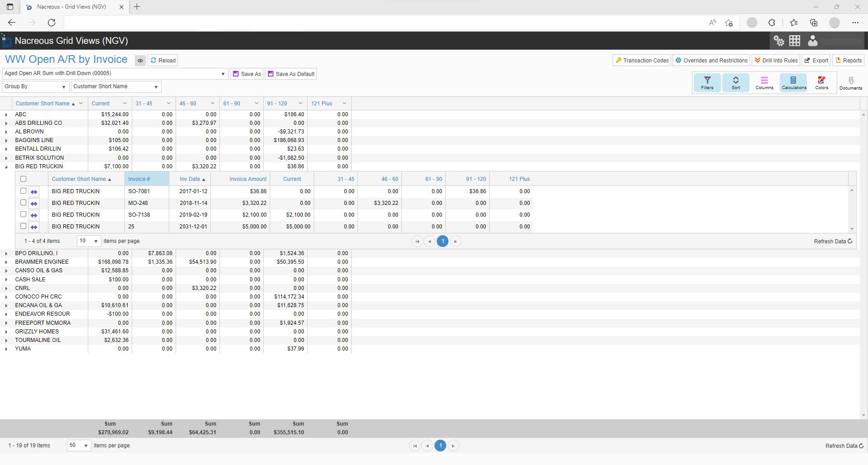868x465 pixels.
Task: Expand the ABC customer row
Action: (6, 114)
